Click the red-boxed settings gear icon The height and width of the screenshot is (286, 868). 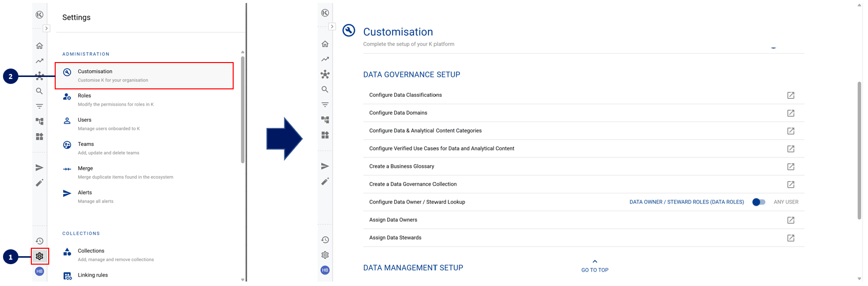pyautogui.click(x=40, y=256)
